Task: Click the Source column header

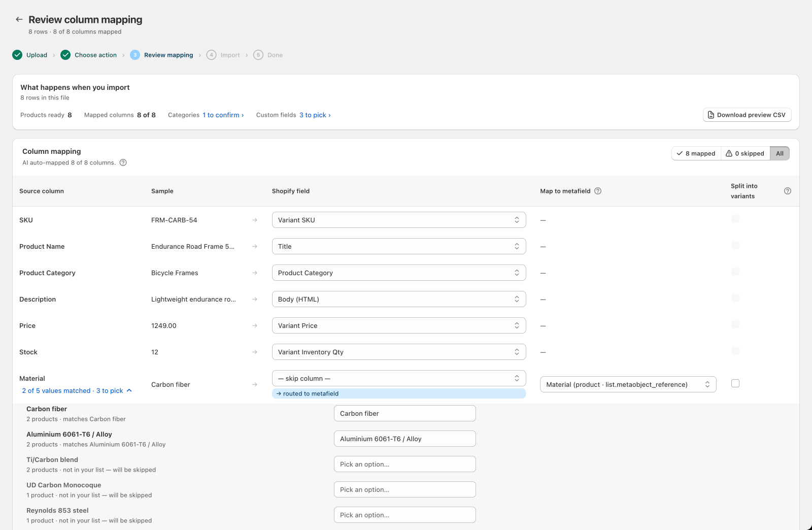Action: pos(42,191)
